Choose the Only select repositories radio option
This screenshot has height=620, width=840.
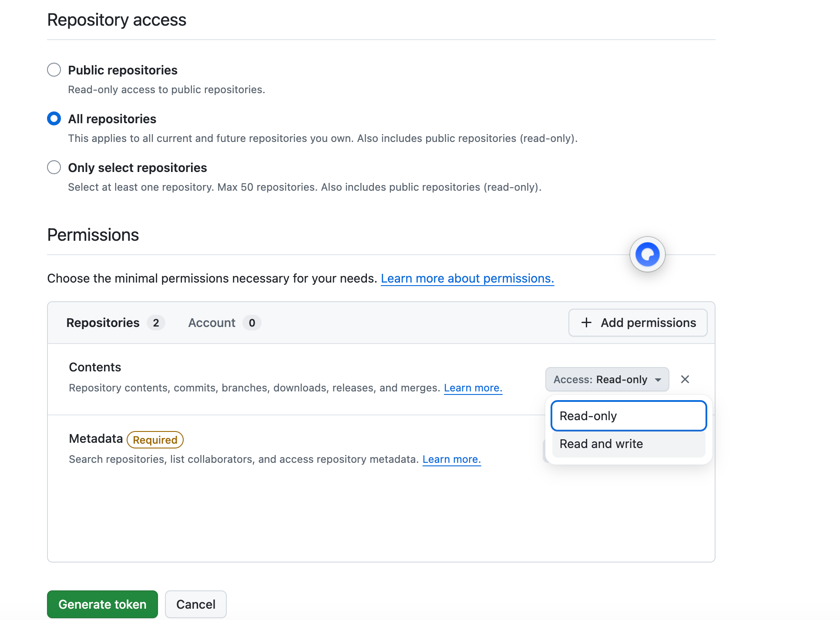pos(54,167)
